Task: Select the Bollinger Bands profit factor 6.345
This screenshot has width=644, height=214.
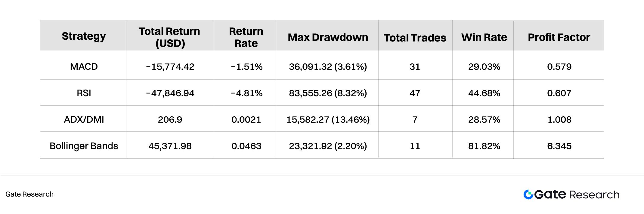Action: (x=559, y=146)
